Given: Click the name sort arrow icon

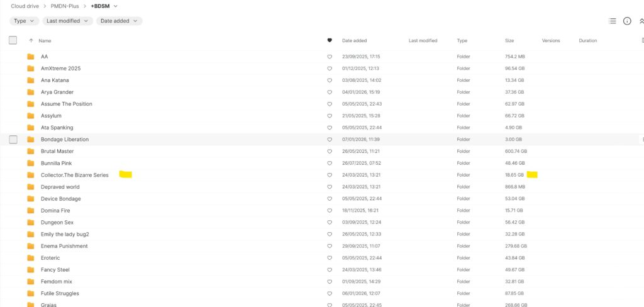Looking at the screenshot, I should pos(31,40).
